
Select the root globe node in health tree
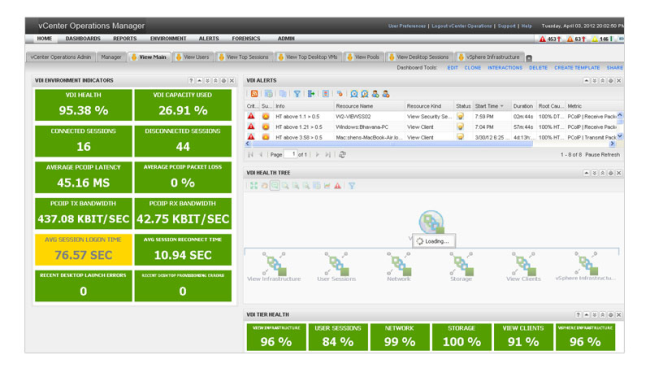click(x=431, y=222)
